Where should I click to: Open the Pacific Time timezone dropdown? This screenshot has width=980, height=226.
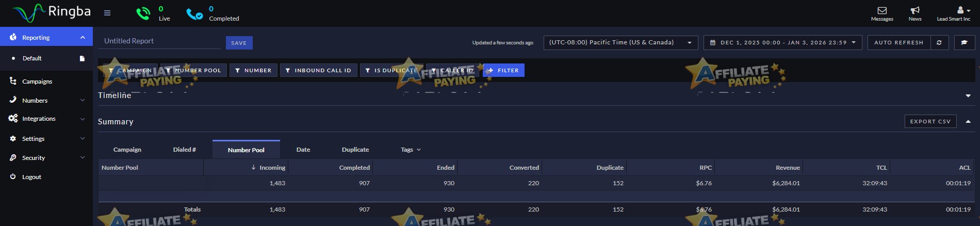620,42
